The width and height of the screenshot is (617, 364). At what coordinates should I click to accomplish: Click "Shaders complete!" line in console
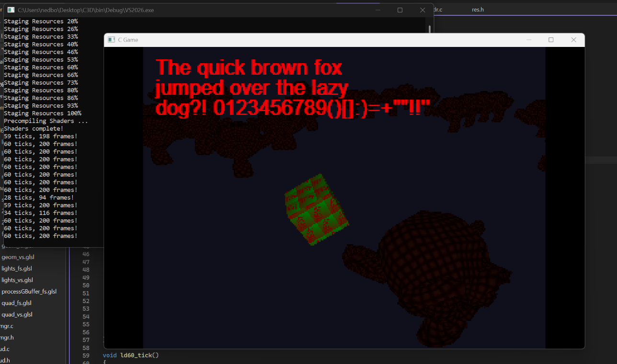[34, 128]
